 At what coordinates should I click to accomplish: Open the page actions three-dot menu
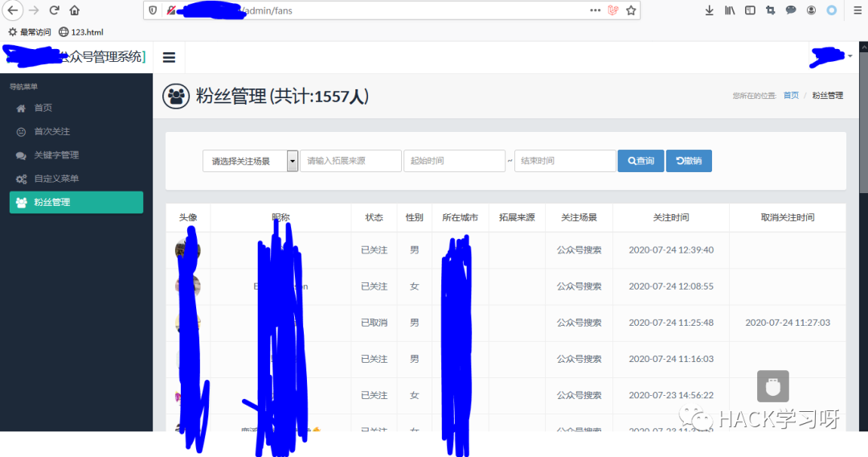[x=595, y=10]
